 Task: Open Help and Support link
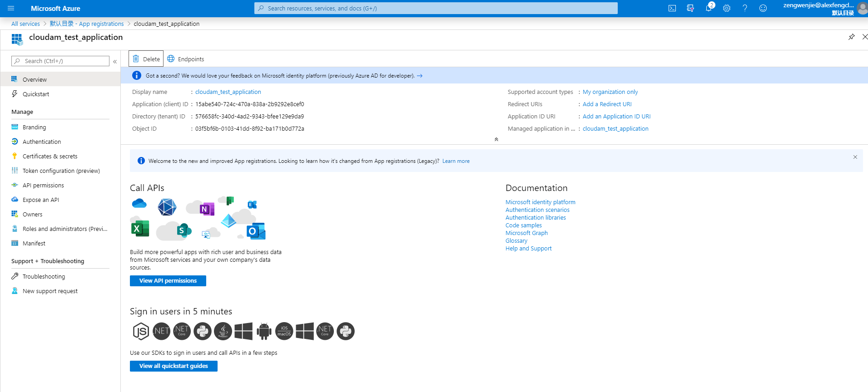[529, 249]
